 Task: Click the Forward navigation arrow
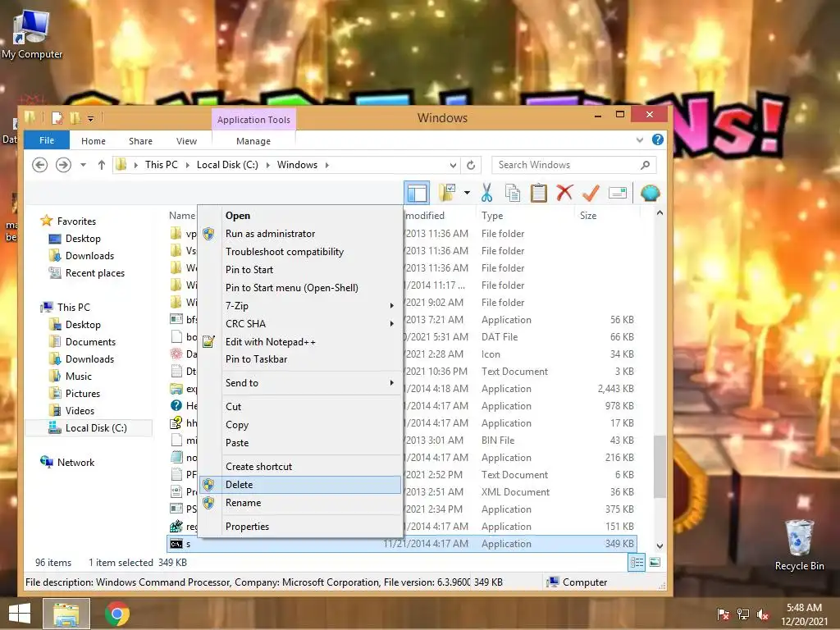(x=63, y=164)
